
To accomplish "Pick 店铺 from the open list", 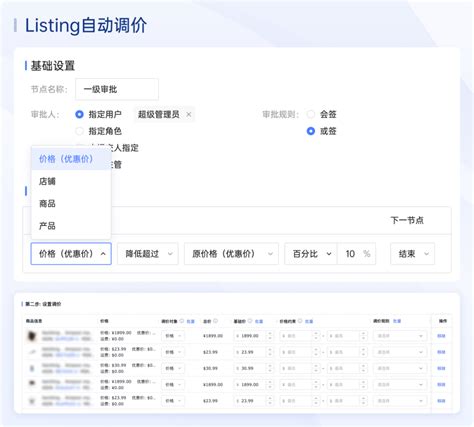I will click(x=71, y=181).
